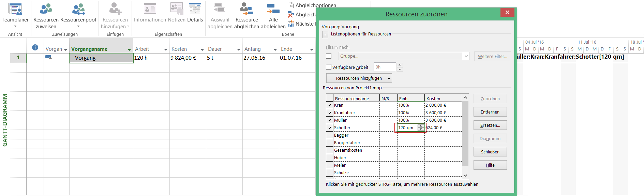
Task: Select the Bagger resource row
Action: (x=356, y=135)
